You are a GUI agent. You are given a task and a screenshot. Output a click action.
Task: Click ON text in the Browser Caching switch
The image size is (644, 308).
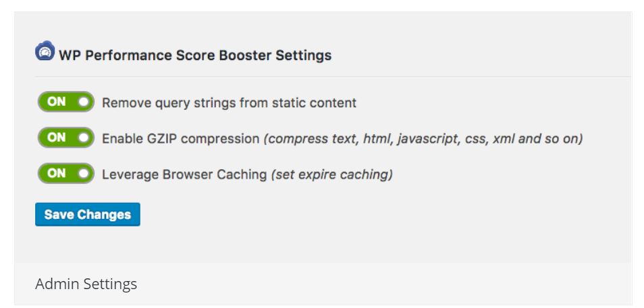coord(56,173)
